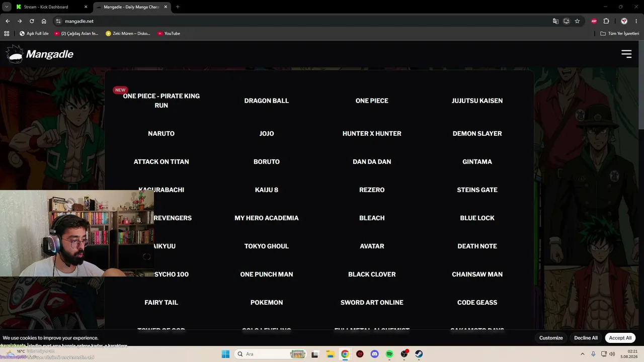Click the translate page icon

click(555, 21)
